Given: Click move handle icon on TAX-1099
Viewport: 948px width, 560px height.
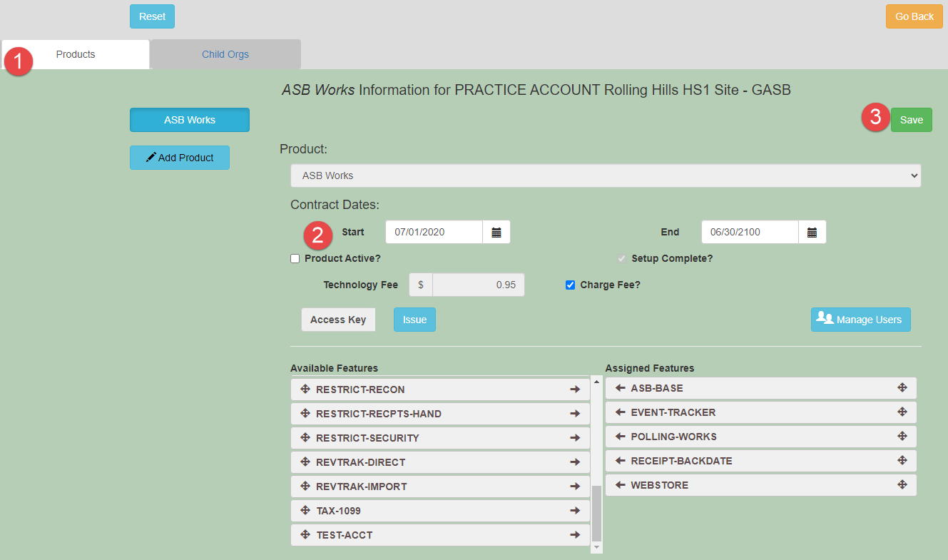Looking at the screenshot, I should [x=305, y=511].
